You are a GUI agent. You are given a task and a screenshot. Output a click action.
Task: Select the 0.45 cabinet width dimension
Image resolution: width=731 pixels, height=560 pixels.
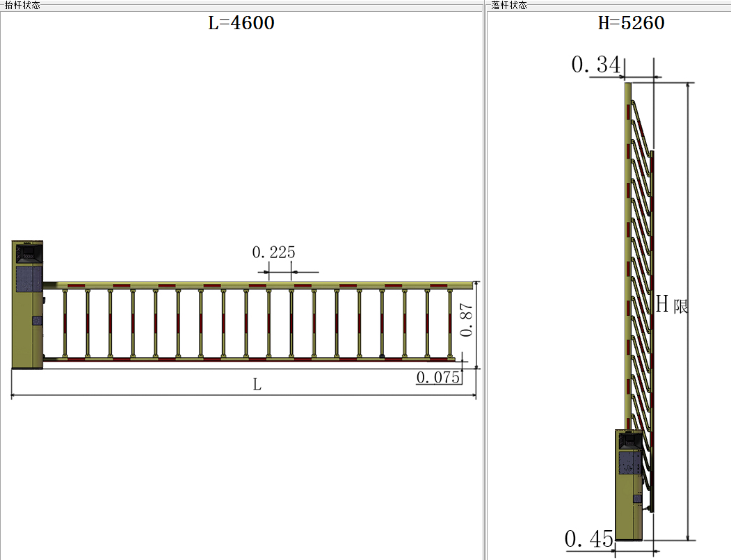(x=588, y=538)
